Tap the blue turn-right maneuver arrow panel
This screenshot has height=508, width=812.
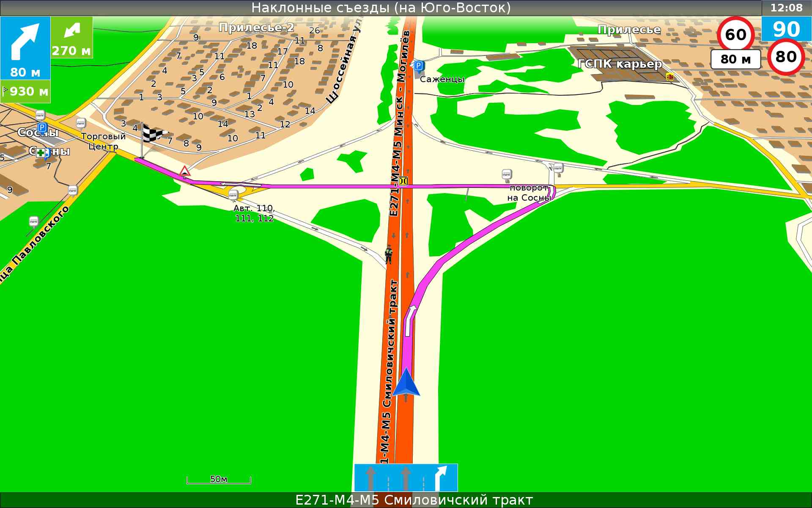click(x=25, y=47)
